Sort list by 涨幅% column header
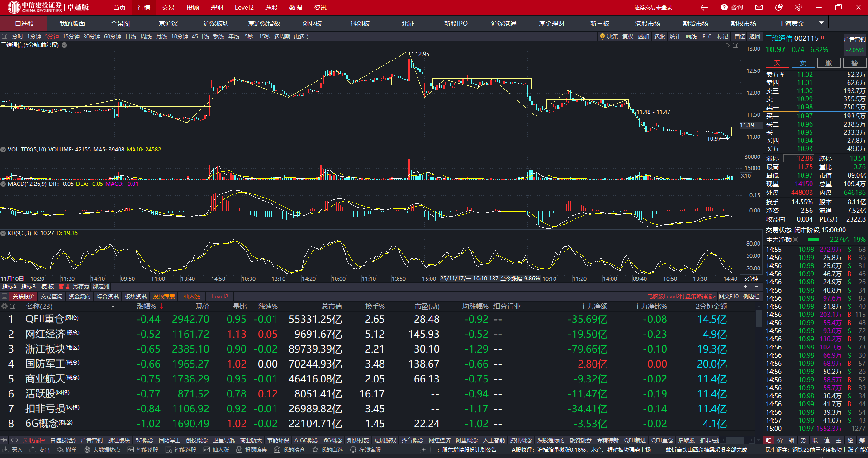This screenshot has width=868, height=458. (x=146, y=307)
